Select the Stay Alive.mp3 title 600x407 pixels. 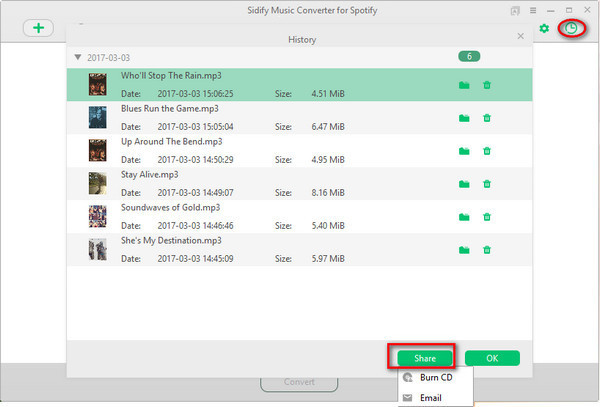150,175
